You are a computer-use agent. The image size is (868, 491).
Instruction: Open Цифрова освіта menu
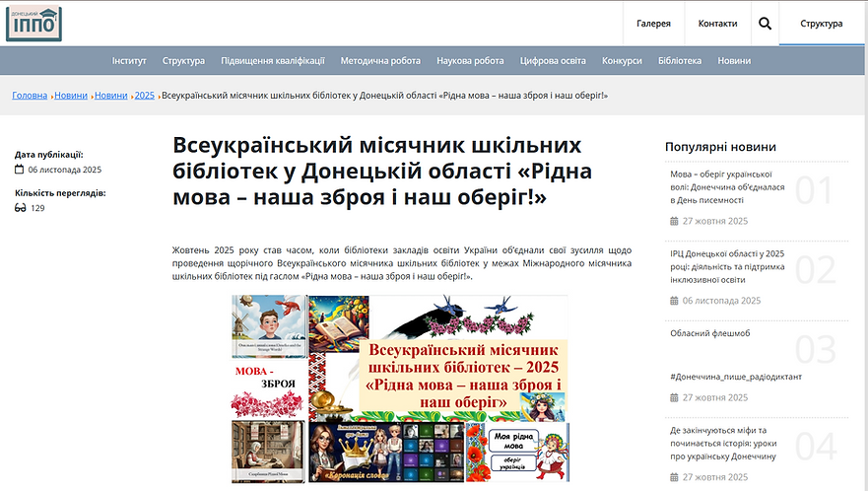553,61
